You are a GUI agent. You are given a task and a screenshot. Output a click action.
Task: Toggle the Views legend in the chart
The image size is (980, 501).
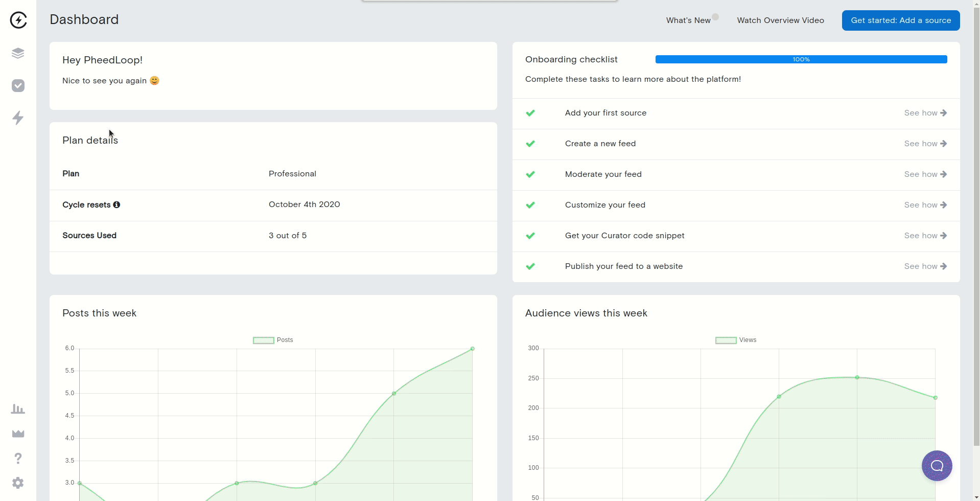(x=736, y=340)
